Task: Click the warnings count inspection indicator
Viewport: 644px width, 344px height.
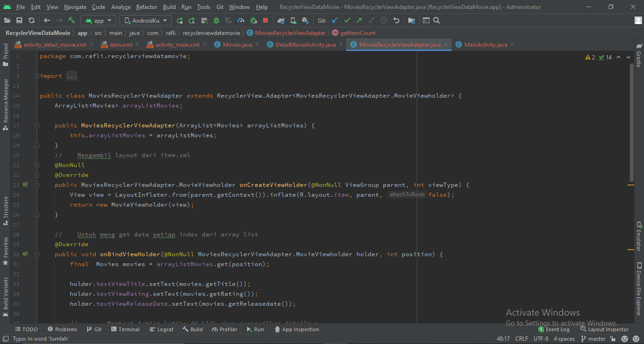Action: click(x=590, y=58)
